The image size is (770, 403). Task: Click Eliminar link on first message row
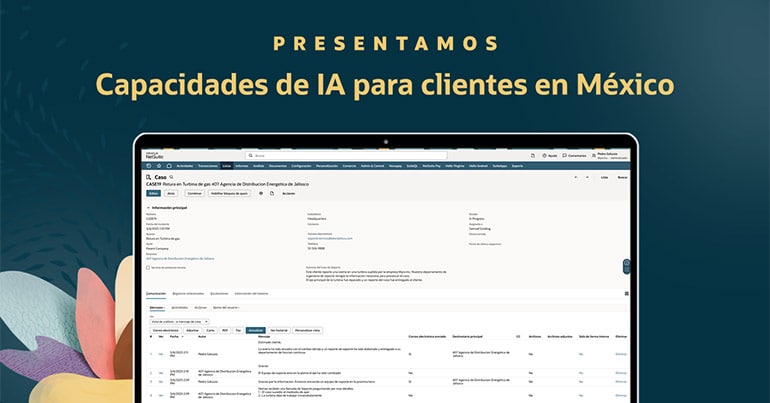point(621,354)
